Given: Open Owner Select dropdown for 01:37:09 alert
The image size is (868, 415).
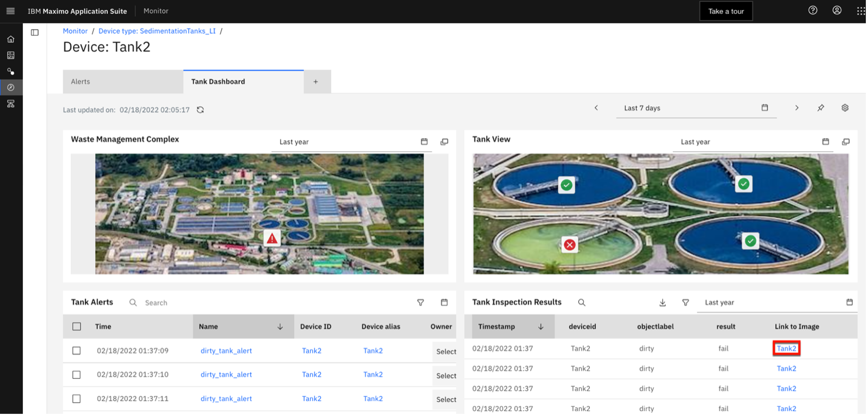Looking at the screenshot, I should tap(445, 352).
